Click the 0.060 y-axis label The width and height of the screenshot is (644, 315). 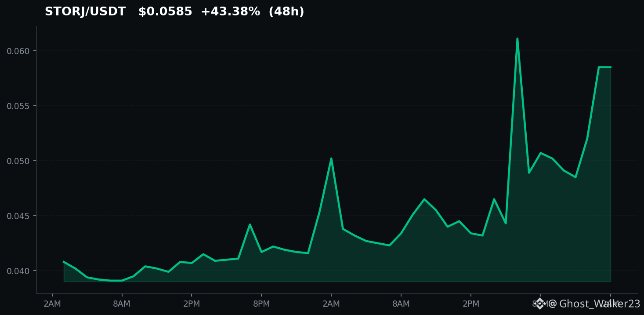coord(18,51)
